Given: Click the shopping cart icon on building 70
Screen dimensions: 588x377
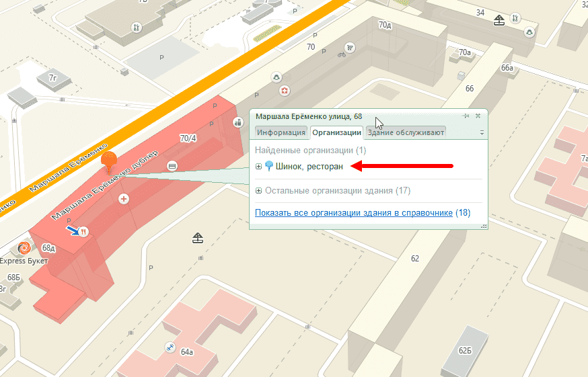Looking at the screenshot, I should (350, 48).
